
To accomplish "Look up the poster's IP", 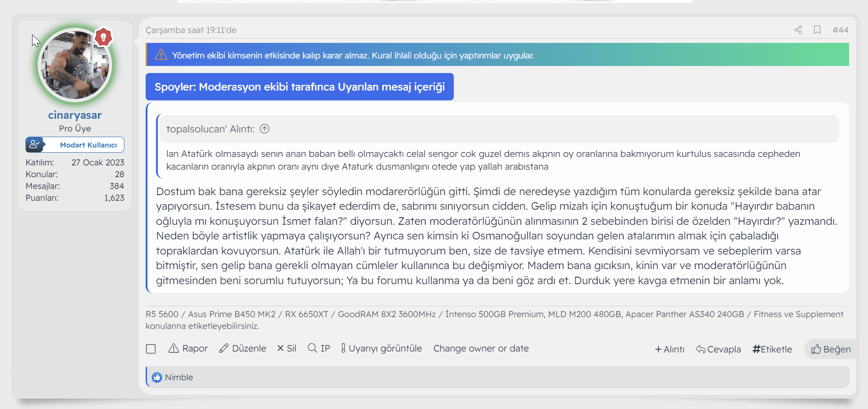I will [319, 349].
